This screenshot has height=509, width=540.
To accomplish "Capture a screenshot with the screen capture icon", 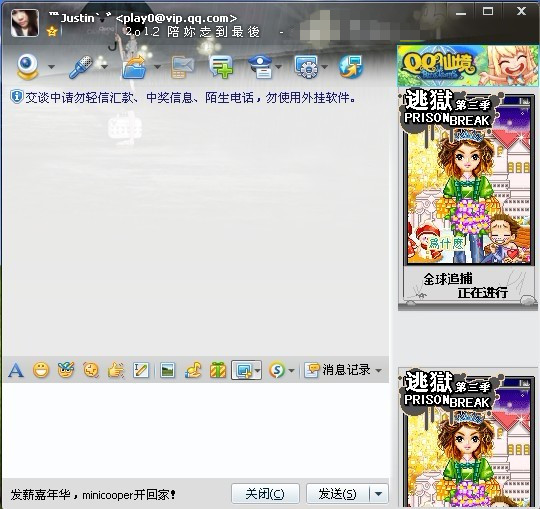I will point(243,371).
